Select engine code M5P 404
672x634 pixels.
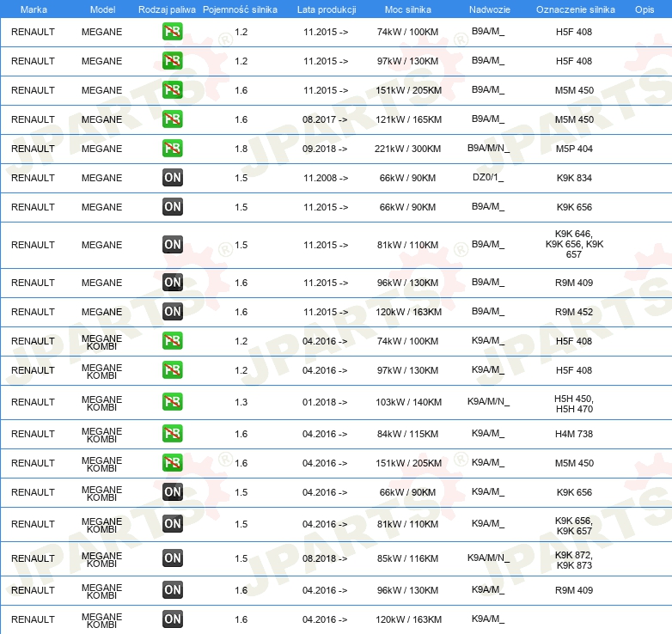point(574,149)
